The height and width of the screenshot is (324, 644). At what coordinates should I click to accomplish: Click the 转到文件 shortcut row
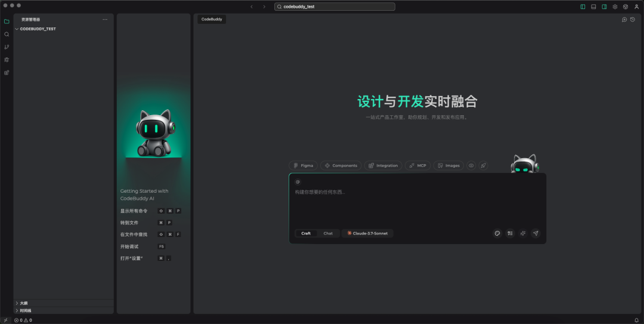pos(146,223)
